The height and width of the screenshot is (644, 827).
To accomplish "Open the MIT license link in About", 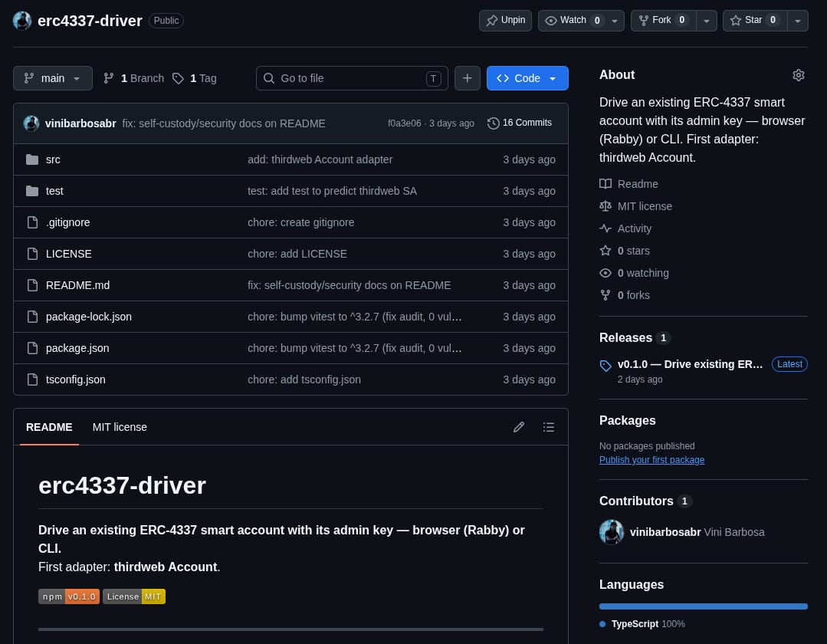I will [x=635, y=206].
